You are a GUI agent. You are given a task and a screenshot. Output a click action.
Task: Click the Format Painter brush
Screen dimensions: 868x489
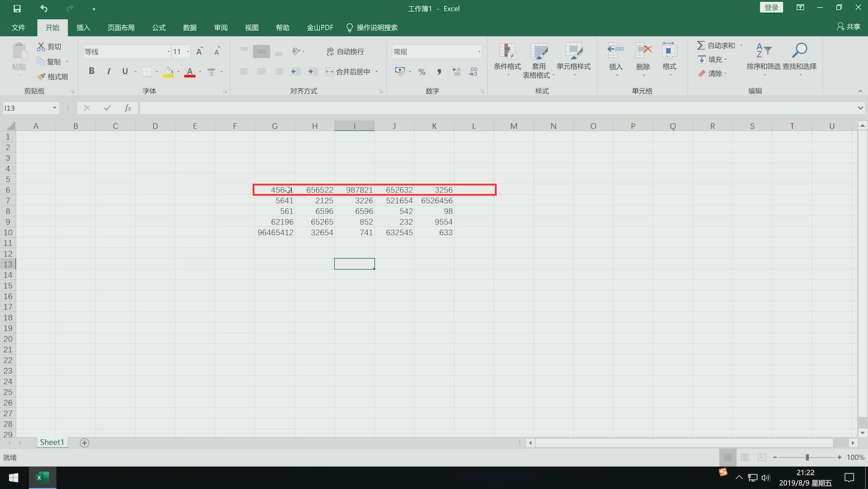52,76
